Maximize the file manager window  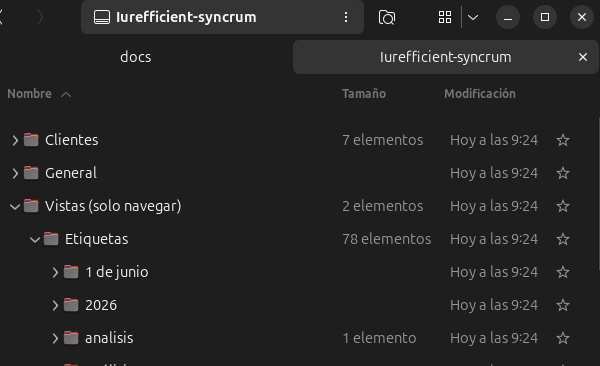point(545,17)
